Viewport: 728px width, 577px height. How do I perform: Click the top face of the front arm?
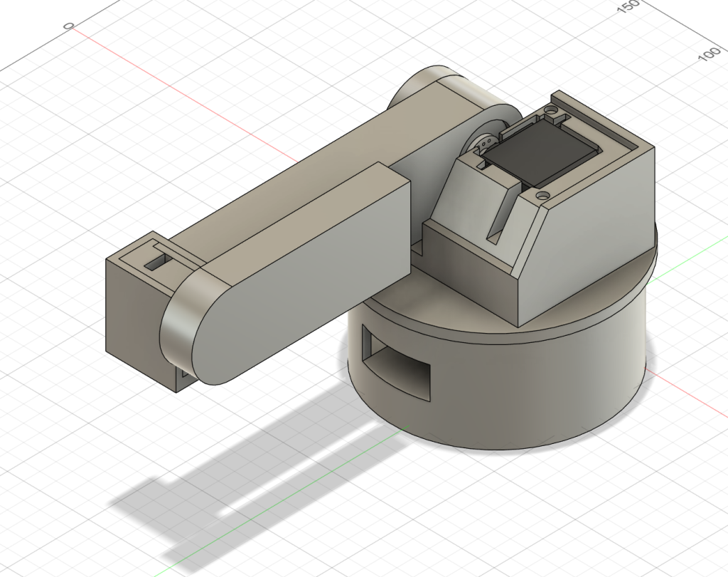click(x=299, y=213)
